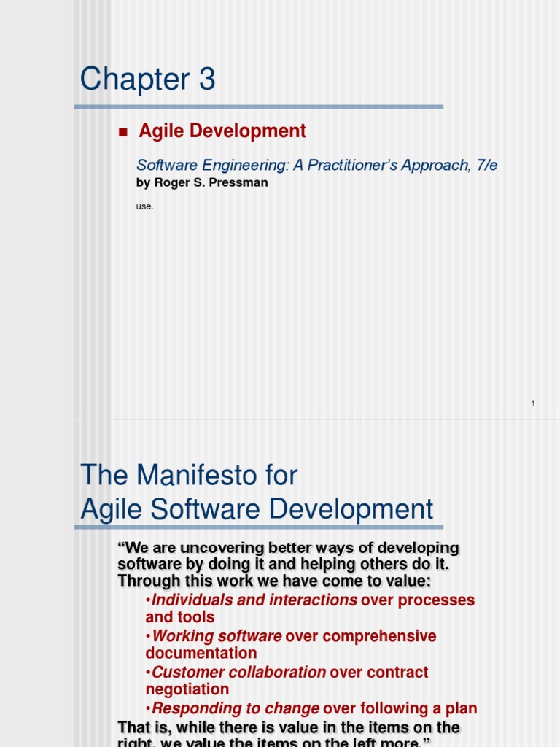560x747 pixels.
Task: Click the heading 'The Manifesto for'
Action: (189, 475)
